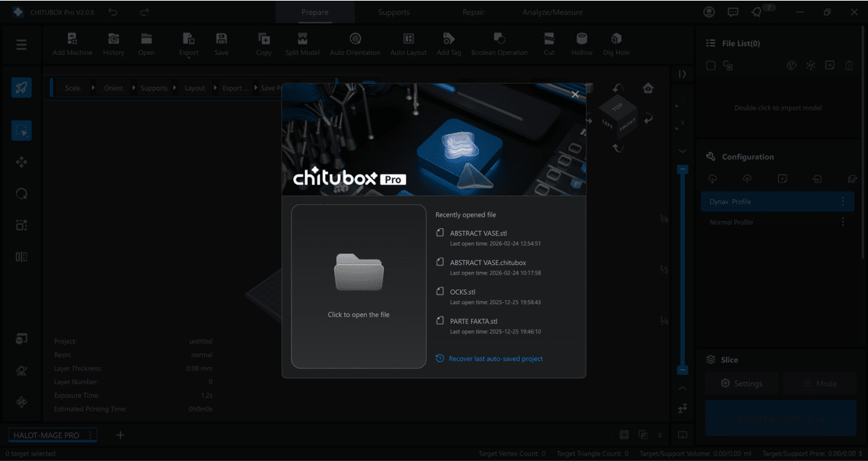The image size is (868, 461).
Task: Select the Mirror tool in left sidebar
Action: [x=21, y=257]
